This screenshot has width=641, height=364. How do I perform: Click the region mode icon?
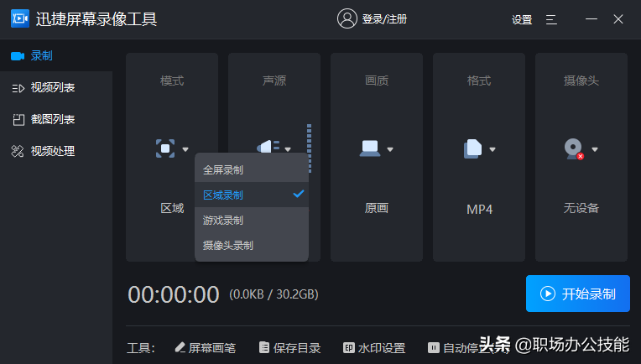coord(165,148)
